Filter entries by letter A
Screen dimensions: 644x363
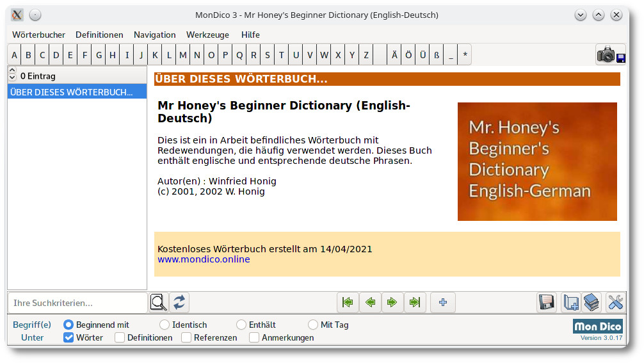tap(14, 55)
